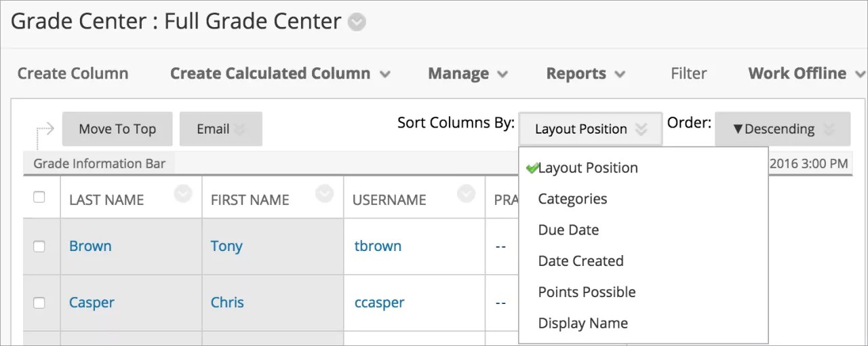Open the tbrown username link
This screenshot has width=868, height=346.
(378, 246)
